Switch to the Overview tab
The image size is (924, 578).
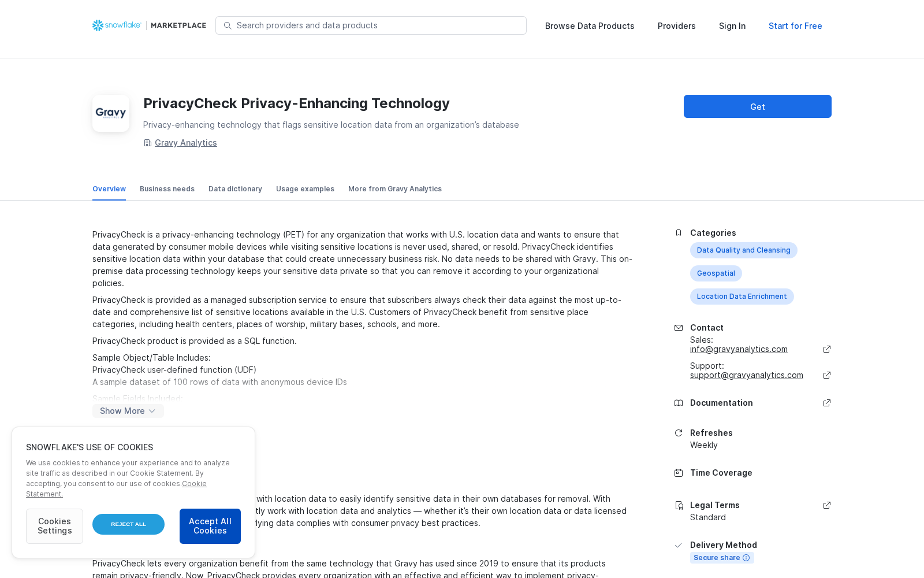coord(109,189)
